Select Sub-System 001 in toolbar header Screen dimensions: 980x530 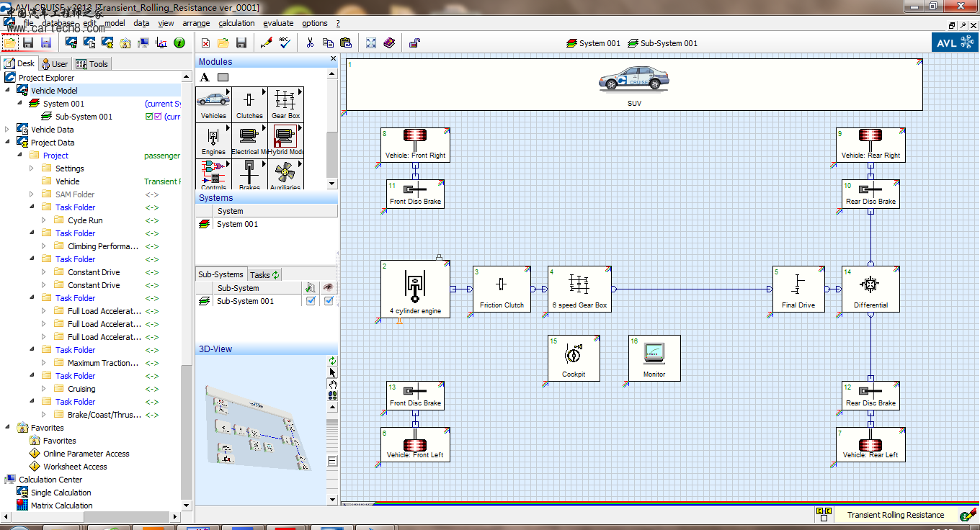[663, 43]
